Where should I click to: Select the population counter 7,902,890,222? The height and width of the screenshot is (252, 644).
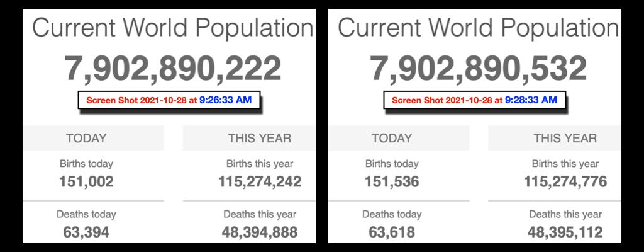pyautogui.click(x=173, y=68)
